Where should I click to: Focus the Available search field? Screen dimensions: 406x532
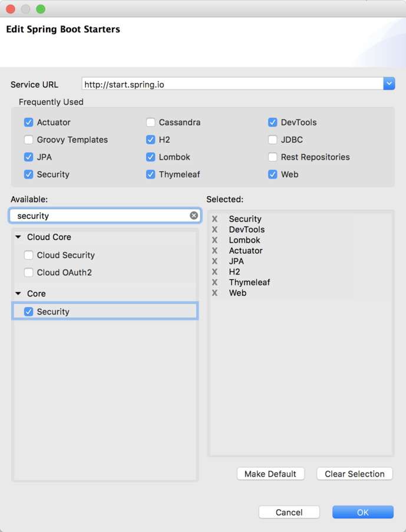105,216
